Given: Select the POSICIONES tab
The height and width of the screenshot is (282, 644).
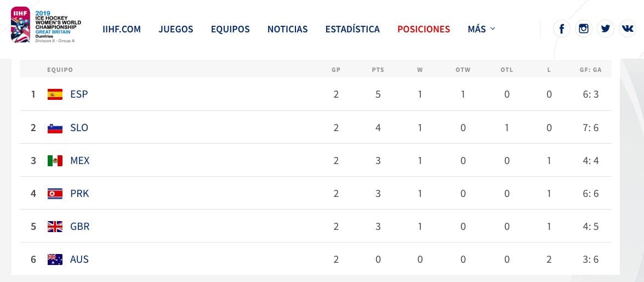Looking at the screenshot, I should [424, 29].
